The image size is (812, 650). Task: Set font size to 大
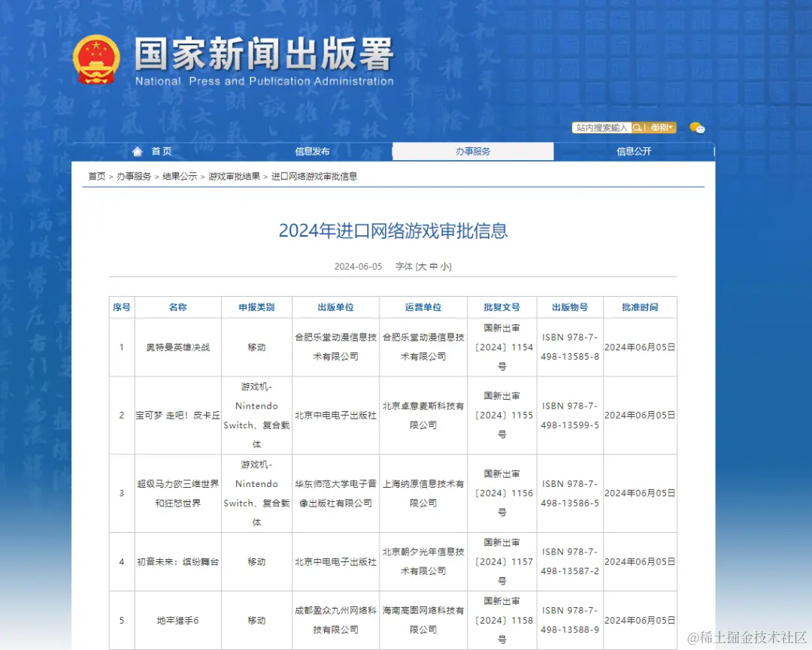[422, 267]
